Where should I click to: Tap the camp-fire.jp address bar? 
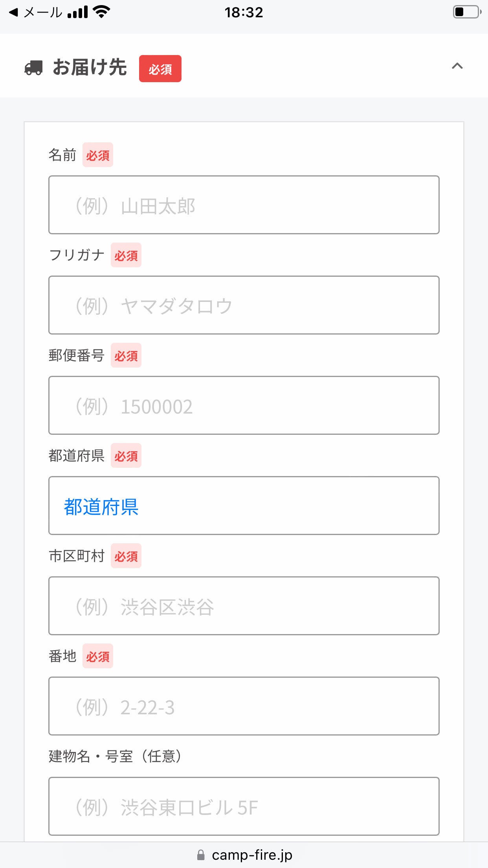[251, 855]
